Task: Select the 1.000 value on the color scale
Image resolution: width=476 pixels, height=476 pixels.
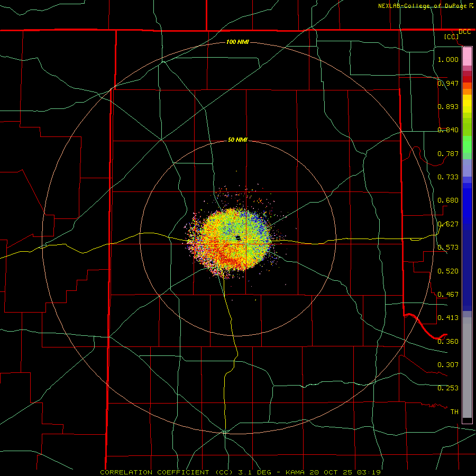Action: [448, 59]
